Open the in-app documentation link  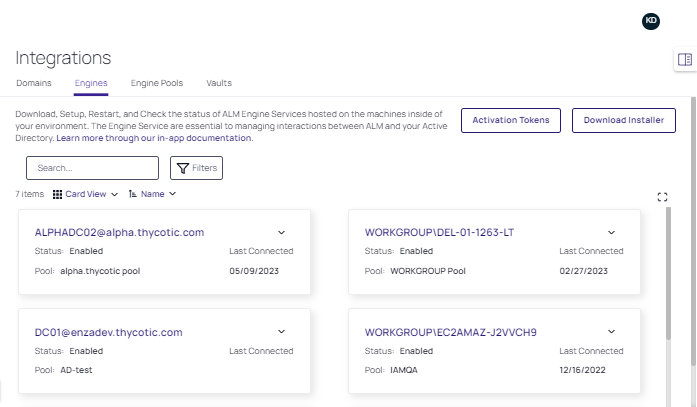tap(154, 138)
